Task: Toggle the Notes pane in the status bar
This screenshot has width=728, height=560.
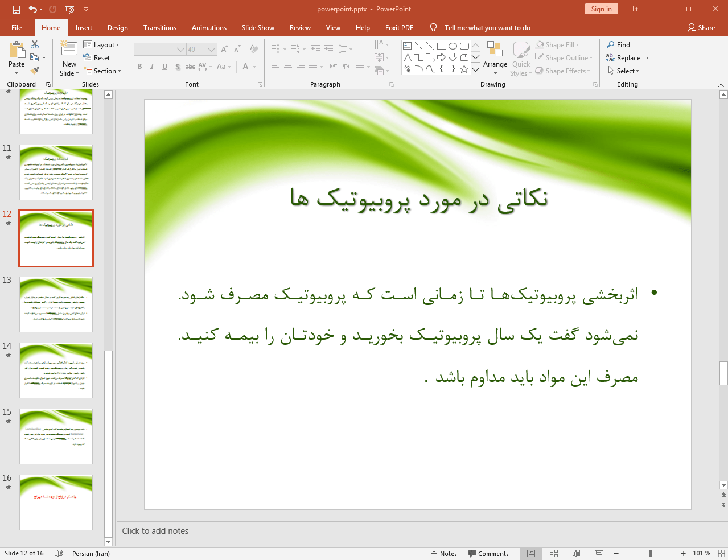Action: pos(443,553)
